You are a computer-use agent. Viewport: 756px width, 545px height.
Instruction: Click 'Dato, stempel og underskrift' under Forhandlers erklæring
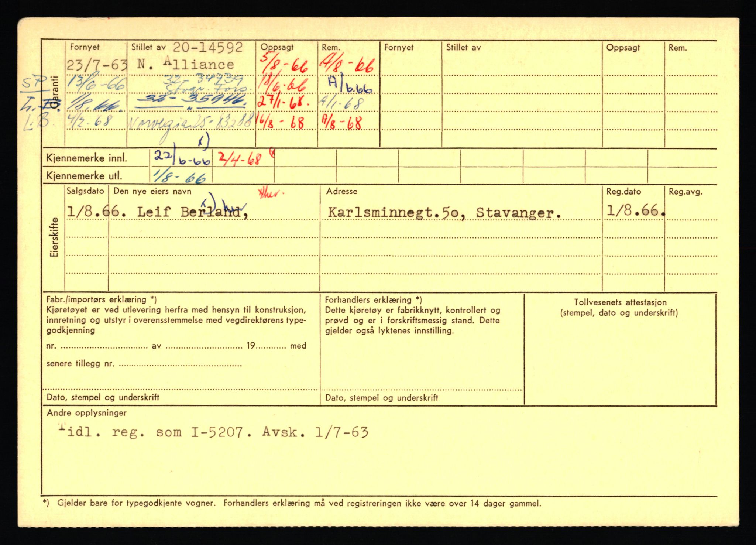coord(382,398)
